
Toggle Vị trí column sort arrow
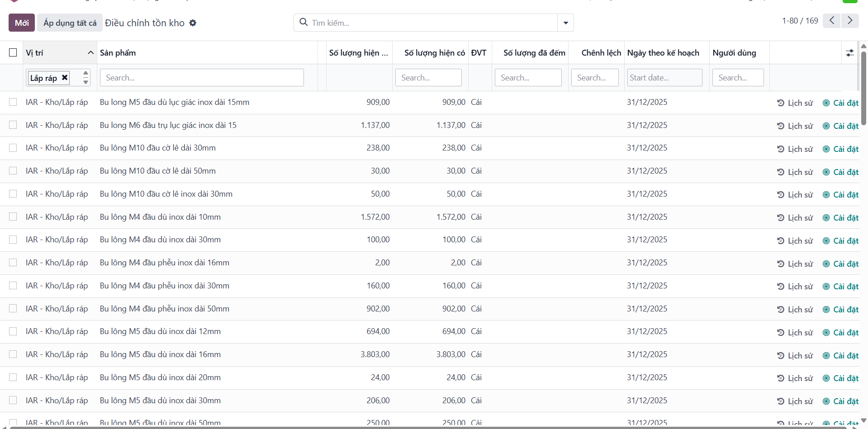(x=90, y=53)
